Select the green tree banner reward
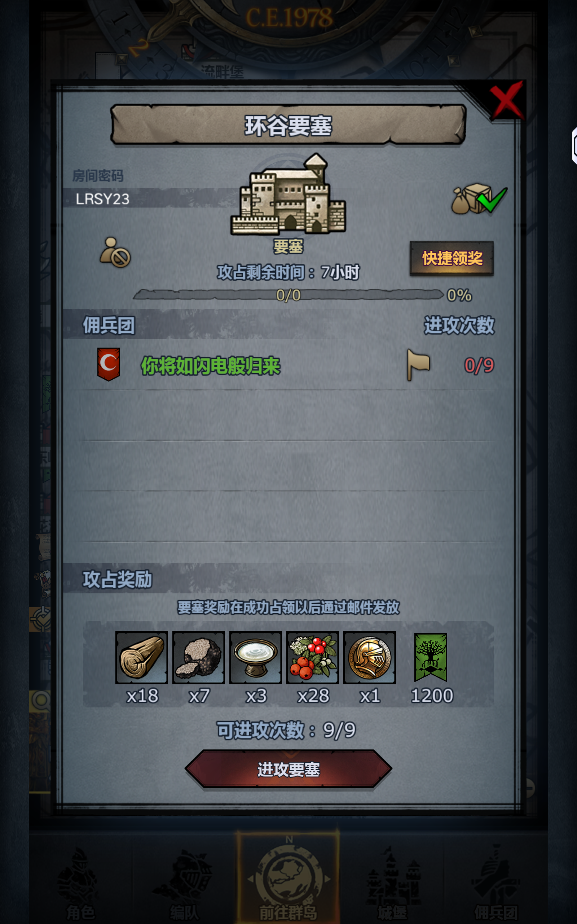Screen dimensions: 577x924 tap(431, 658)
